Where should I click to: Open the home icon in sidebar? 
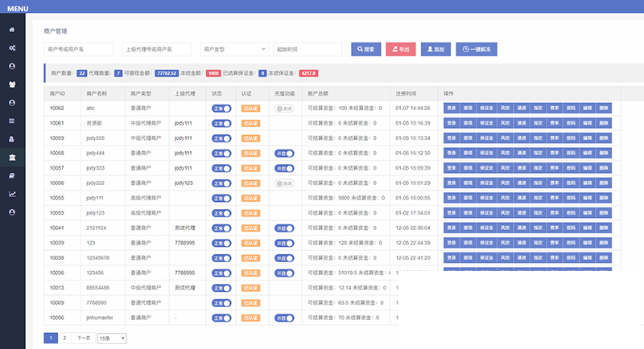[12, 30]
